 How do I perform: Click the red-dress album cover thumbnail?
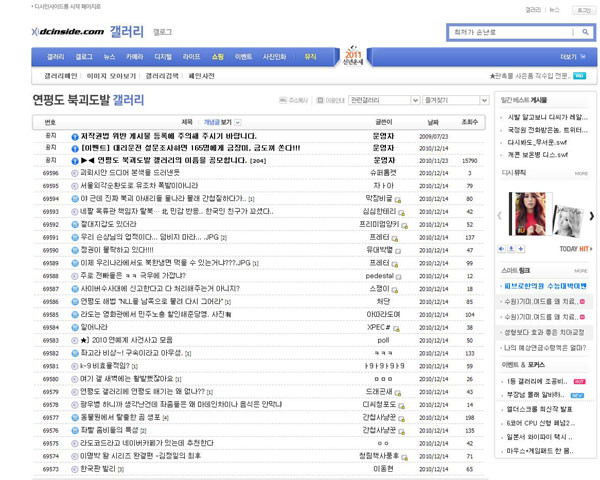click(530, 214)
